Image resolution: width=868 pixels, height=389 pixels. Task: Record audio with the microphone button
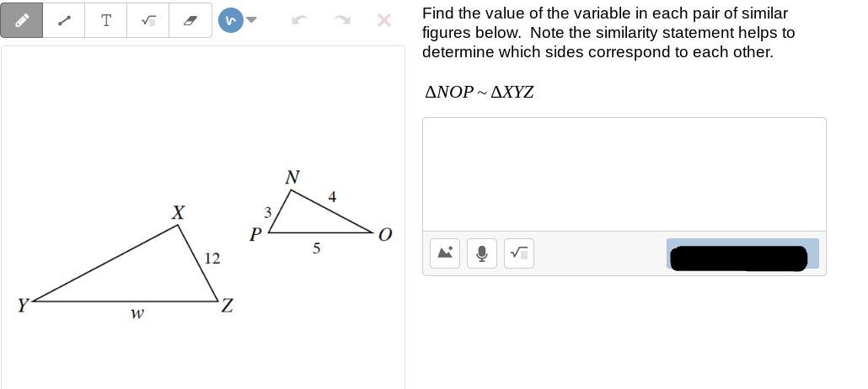[x=482, y=253]
